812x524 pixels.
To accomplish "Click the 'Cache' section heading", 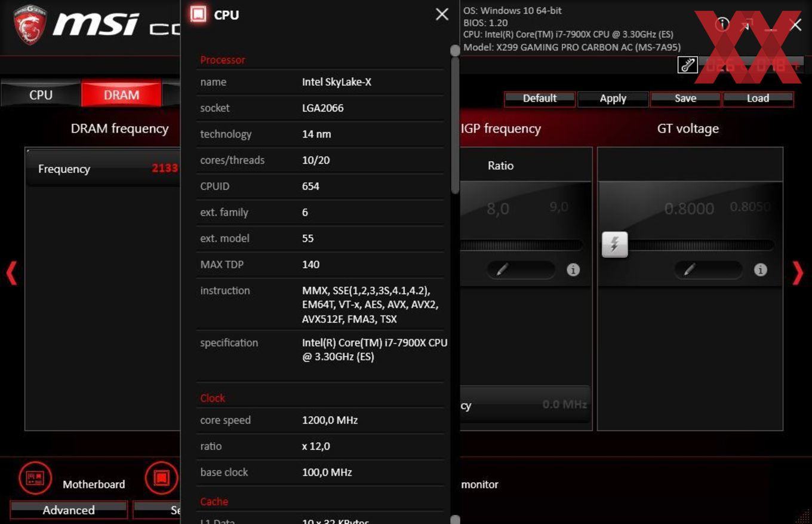I will coord(214,501).
